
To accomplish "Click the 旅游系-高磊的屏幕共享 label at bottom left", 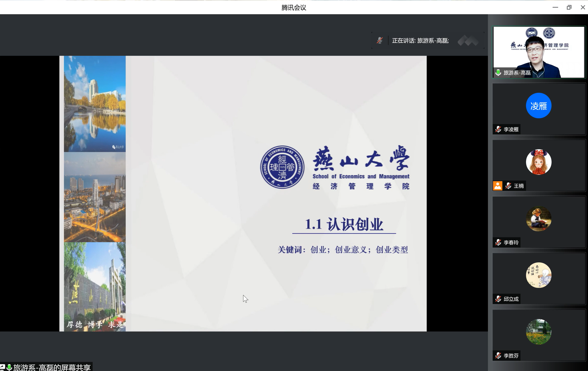I will tap(52, 367).
